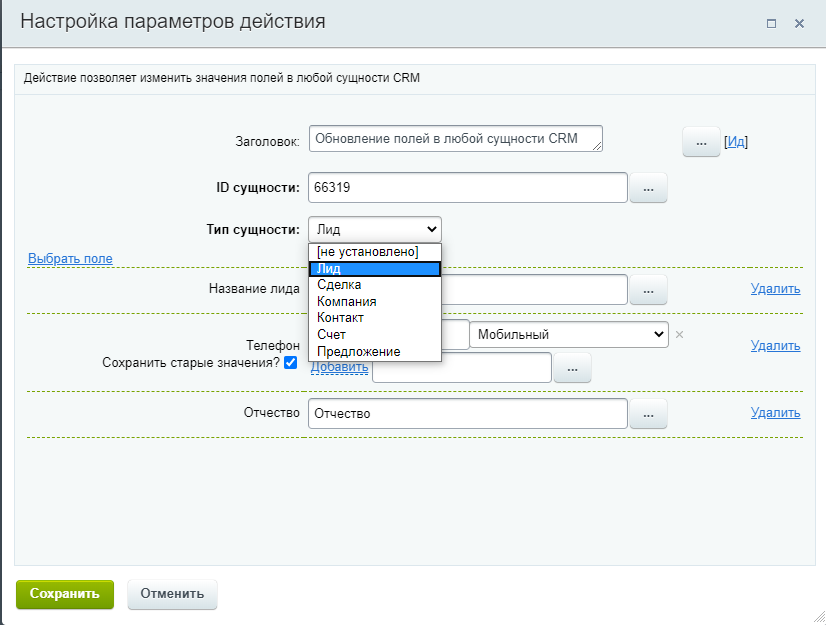The image size is (826, 625).
Task: Remove phone value with the small x icon
Action: pyautogui.click(x=679, y=335)
